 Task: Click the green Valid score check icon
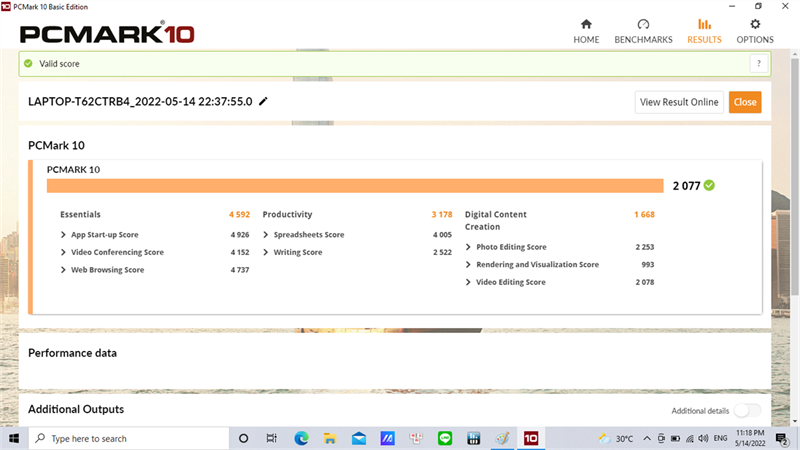pos(28,64)
